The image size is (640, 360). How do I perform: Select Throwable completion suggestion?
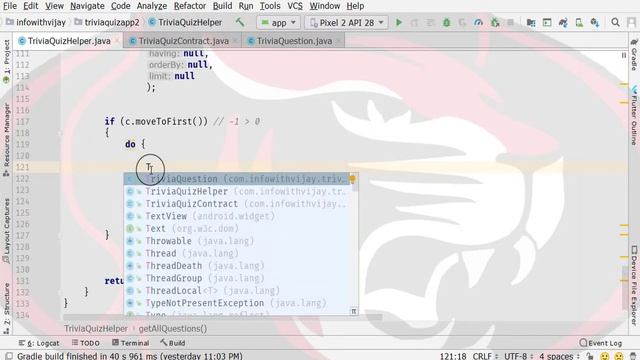pyautogui.click(x=237, y=241)
